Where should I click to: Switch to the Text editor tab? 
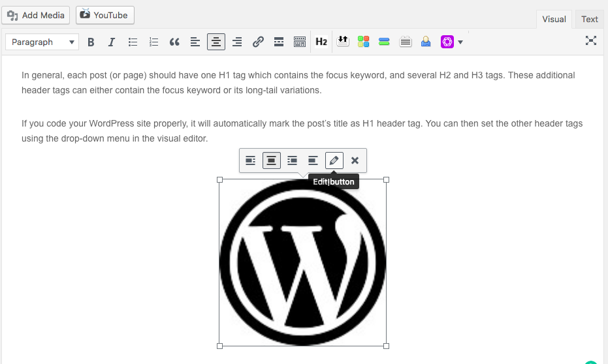pyautogui.click(x=589, y=20)
